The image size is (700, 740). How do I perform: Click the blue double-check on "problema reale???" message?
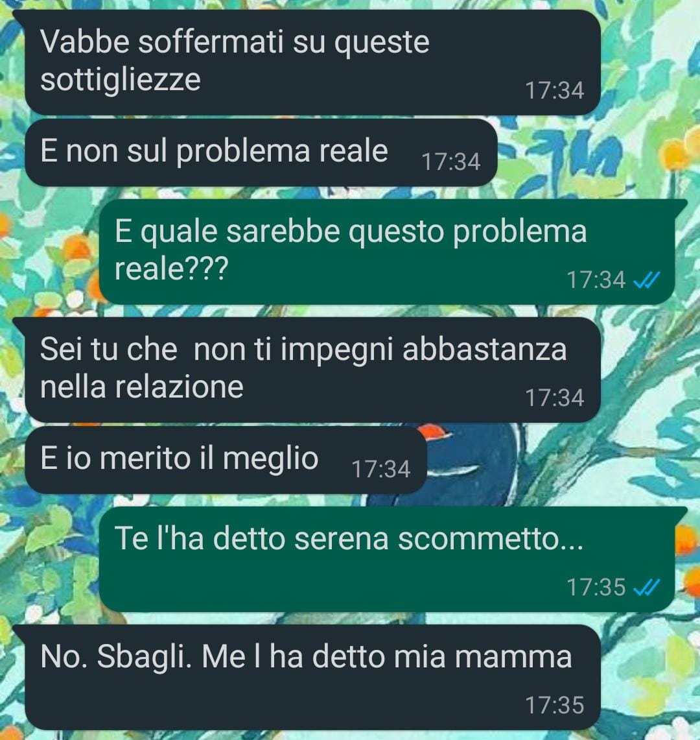tap(646, 280)
